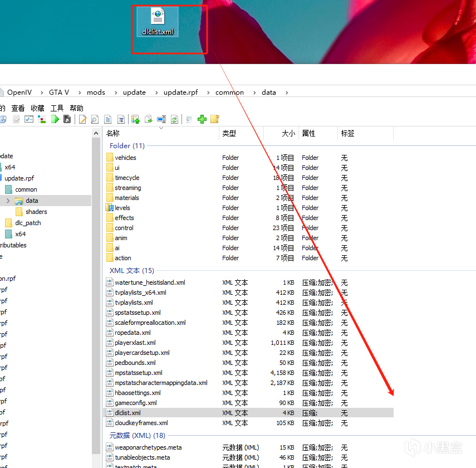Click the vehicles folder icon

(110, 158)
